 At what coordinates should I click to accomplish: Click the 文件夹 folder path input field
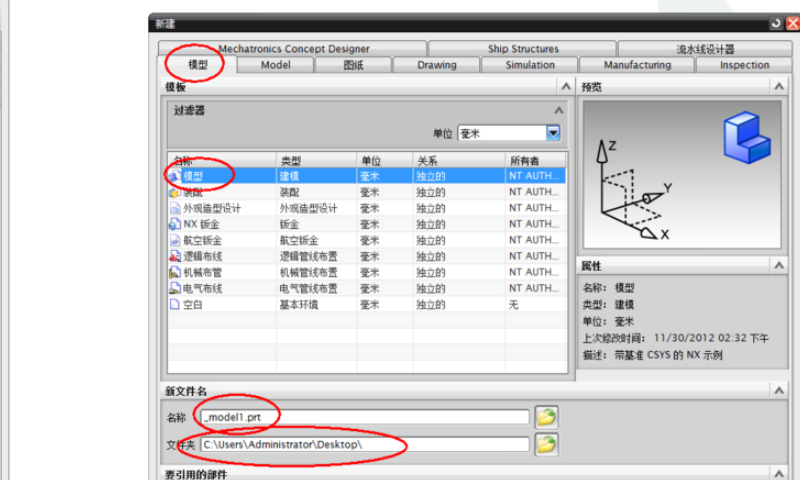tap(365, 444)
